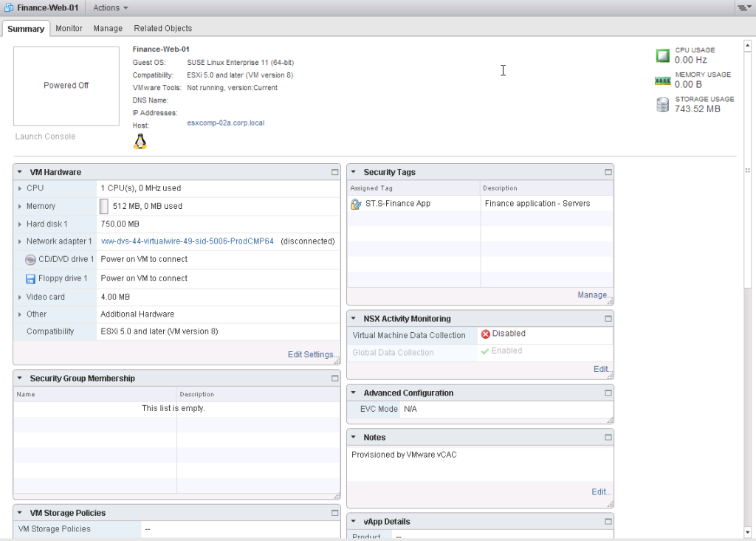Click the Linux penguin guest OS icon

coord(140,142)
